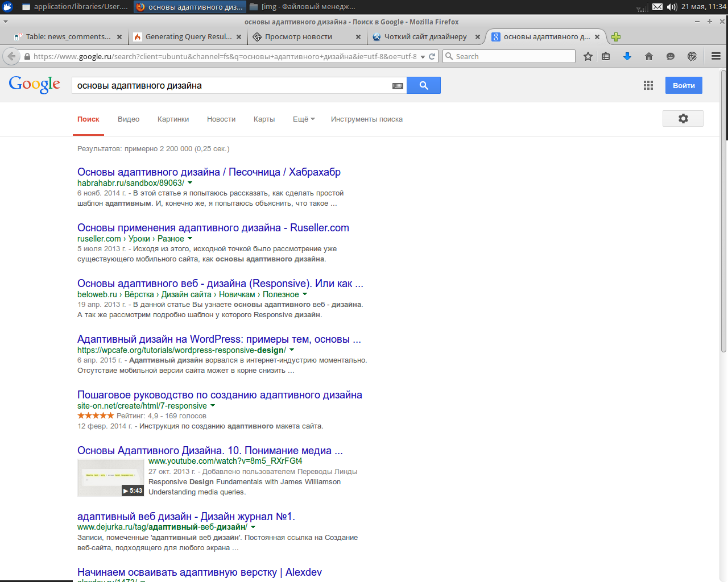This screenshot has width=728, height=582.
Task: Go back with the Firefox back arrow
Action: tap(11, 56)
